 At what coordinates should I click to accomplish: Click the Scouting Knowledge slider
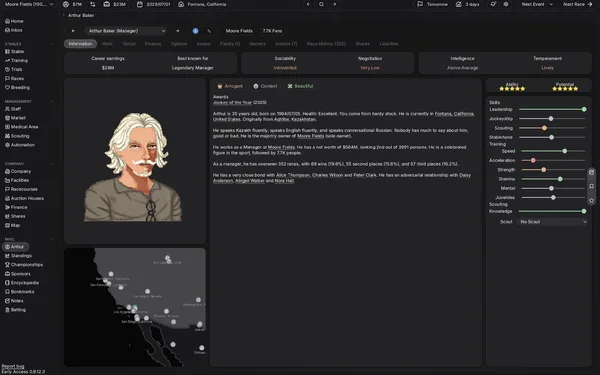pyautogui.click(x=552, y=211)
